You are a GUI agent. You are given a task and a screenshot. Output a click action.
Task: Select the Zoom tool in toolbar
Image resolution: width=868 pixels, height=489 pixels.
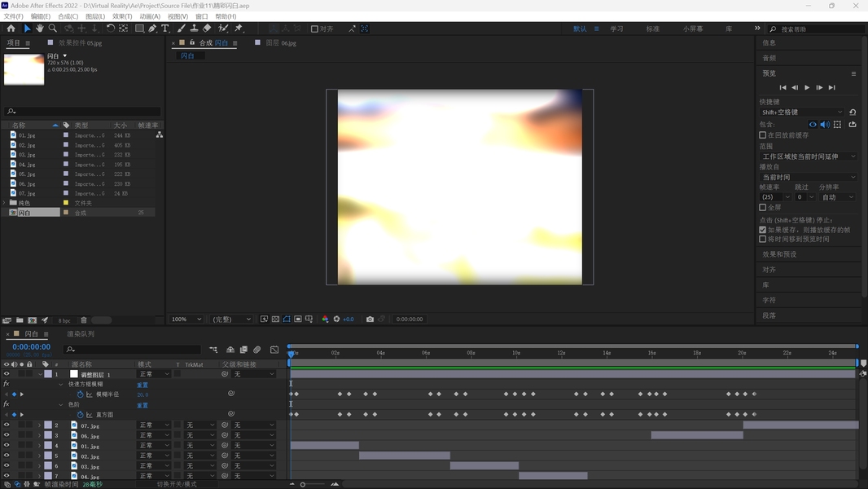(x=53, y=29)
